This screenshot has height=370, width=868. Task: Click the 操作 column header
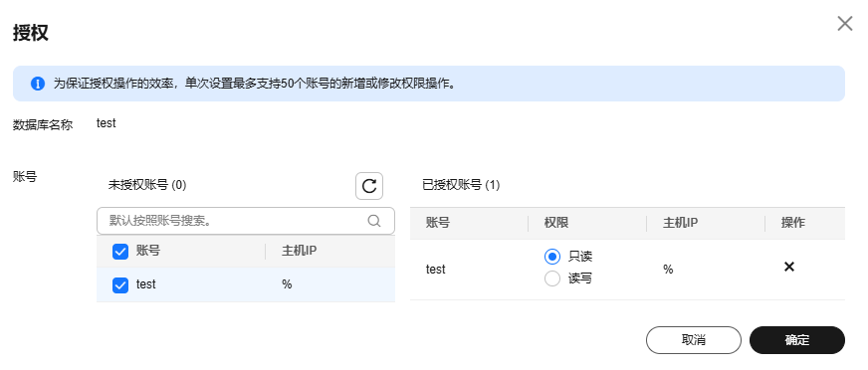click(x=792, y=223)
